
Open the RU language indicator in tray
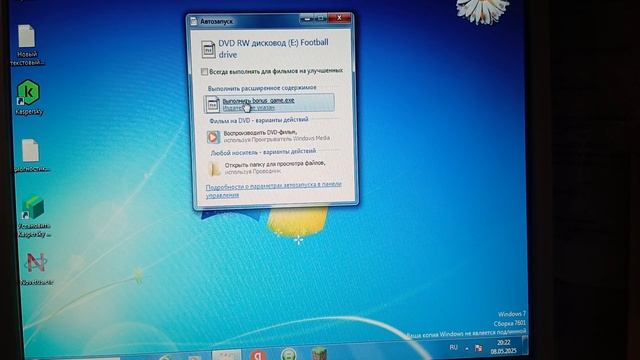pos(453,347)
